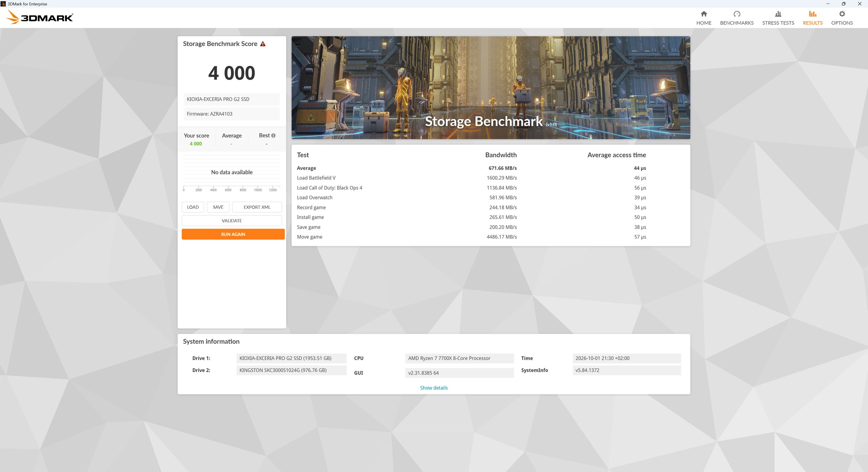Click the LOAD button
868x472 pixels.
[x=193, y=207]
